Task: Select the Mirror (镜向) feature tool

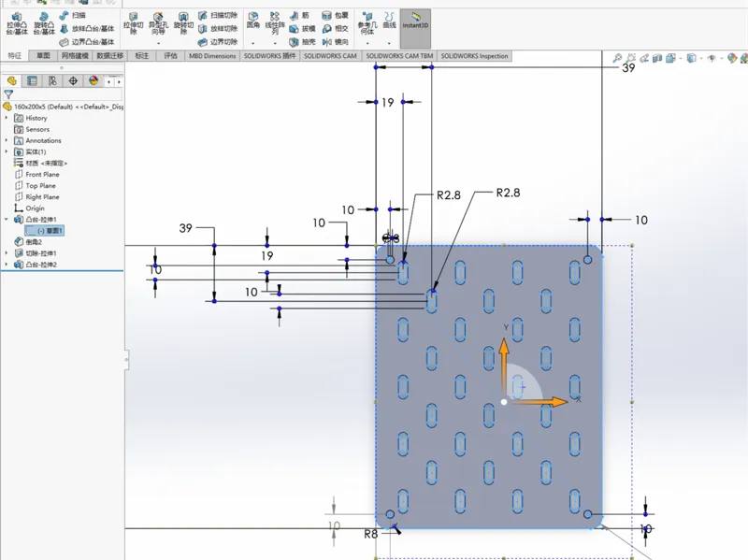Action: pos(336,42)
